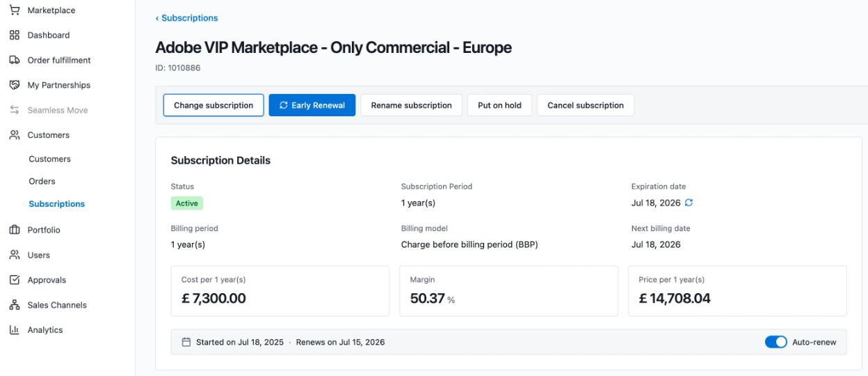Click margin value 50.37 %
Screen dimensions: 868x376
[433, 299]
